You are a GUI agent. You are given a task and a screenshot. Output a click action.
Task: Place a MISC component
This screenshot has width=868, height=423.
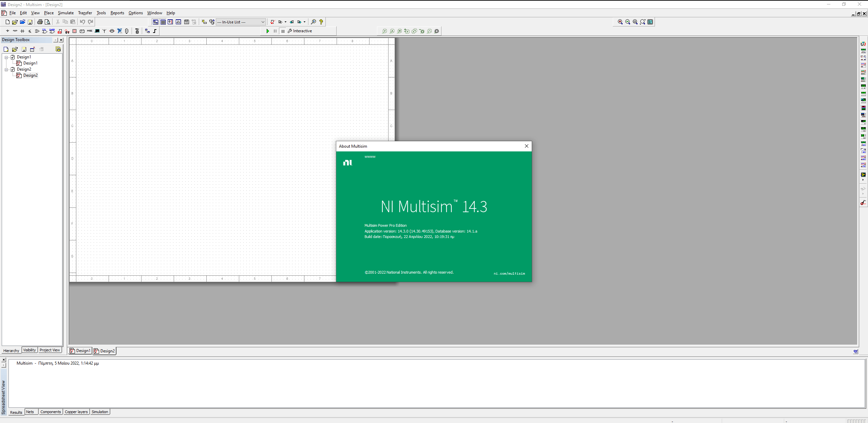pos(90,31)
